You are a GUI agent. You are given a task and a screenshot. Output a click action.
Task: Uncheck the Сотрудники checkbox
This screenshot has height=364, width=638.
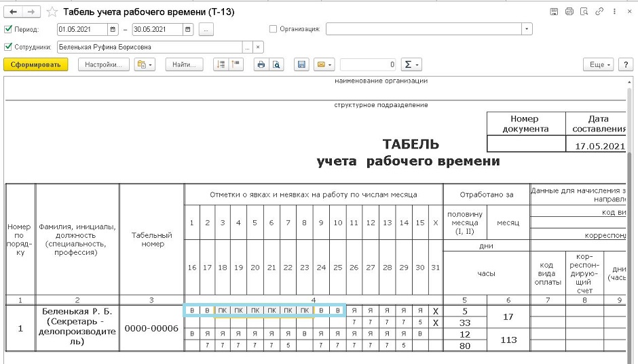click(x=8, y=47)
